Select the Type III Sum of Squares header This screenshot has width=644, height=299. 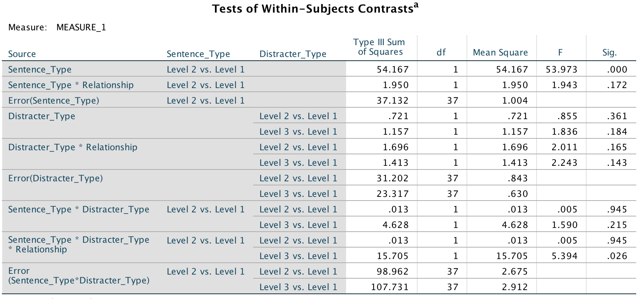pyautogui.click(x=379, y=47)
